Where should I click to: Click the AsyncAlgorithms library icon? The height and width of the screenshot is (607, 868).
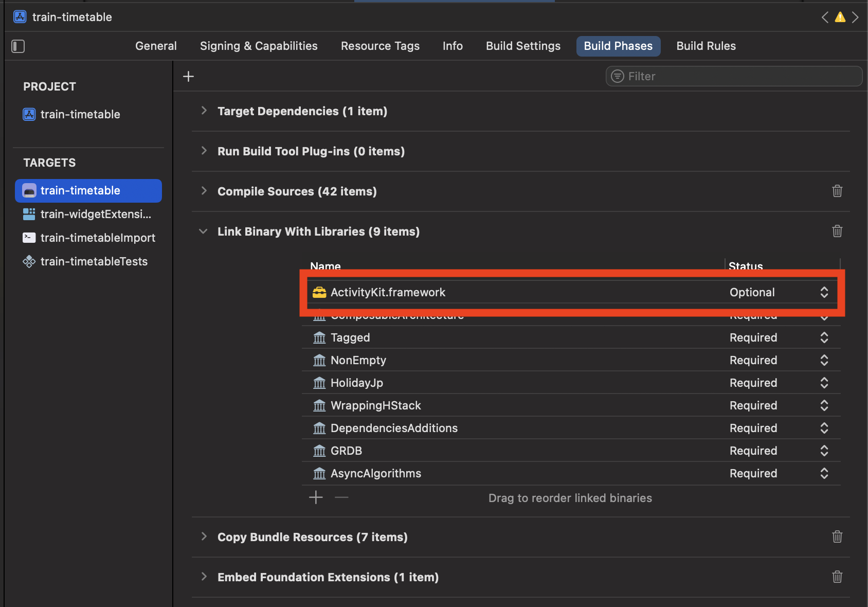tap(319, 473)
